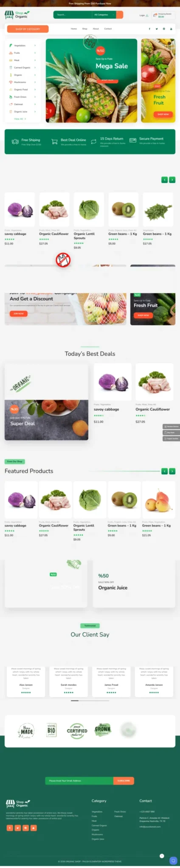Click the scroll-to-top circle icon in footer
Viewport: 180px width, 868px height.
162,856
